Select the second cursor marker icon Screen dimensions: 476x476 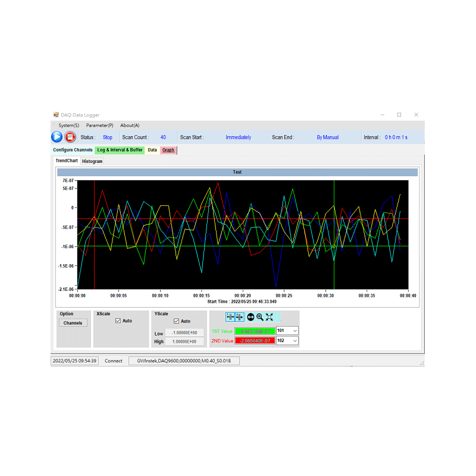(x=239, y=317)
